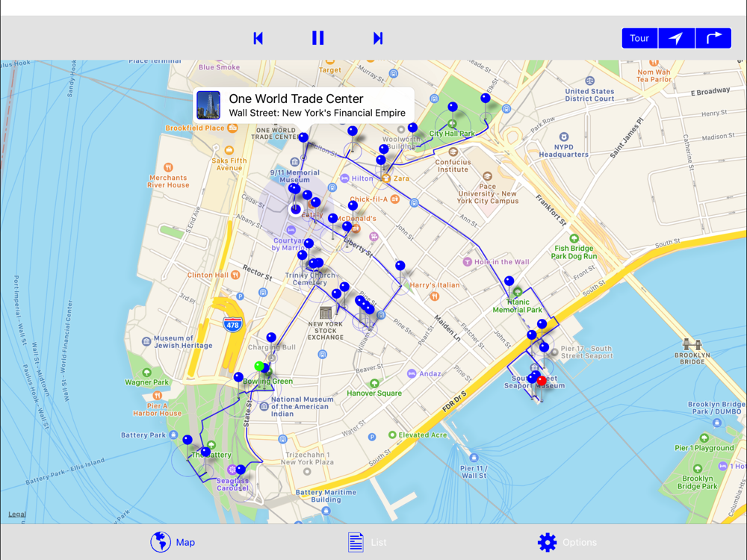Skip to the next tour stop

[x=378, y=38]
